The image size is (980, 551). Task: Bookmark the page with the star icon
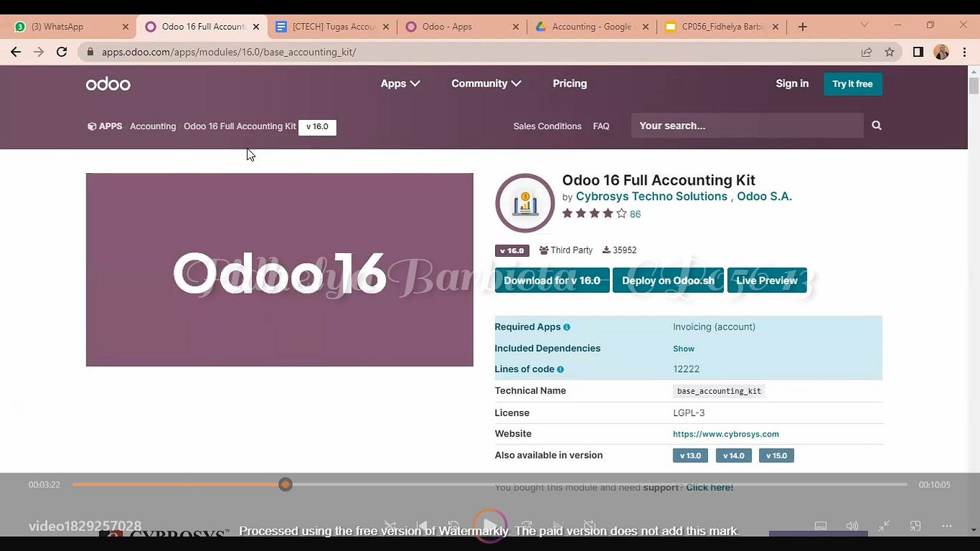pyautogui.click(x=889, y=51)
